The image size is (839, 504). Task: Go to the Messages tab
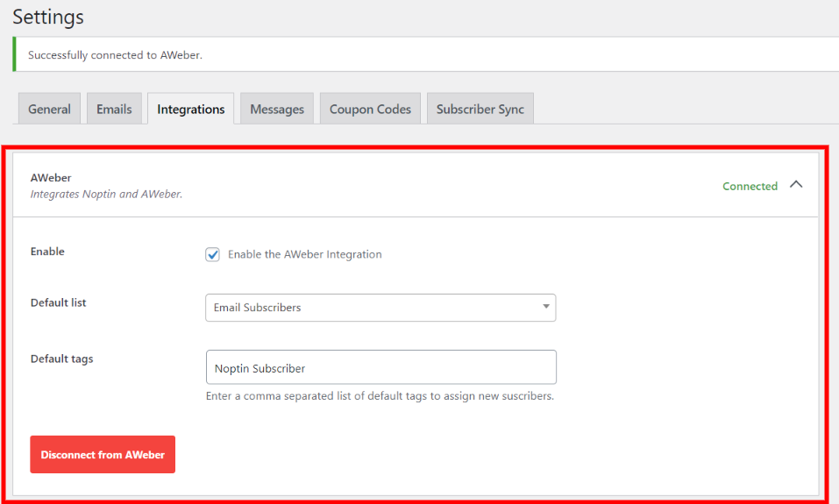(277, 109)
